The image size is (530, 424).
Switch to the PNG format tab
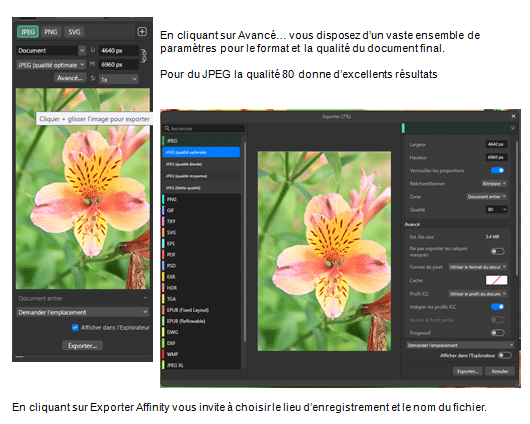[51, 32]
